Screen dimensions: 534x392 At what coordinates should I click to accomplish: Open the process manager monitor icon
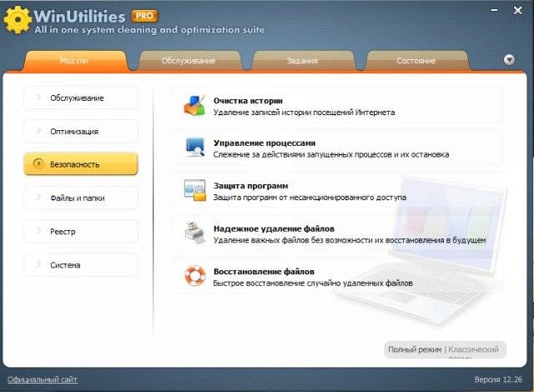[x=195, y=148]
